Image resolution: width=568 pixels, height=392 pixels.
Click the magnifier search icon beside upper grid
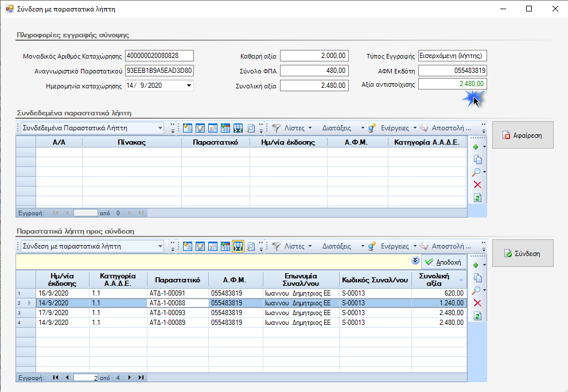coord(476,172)
